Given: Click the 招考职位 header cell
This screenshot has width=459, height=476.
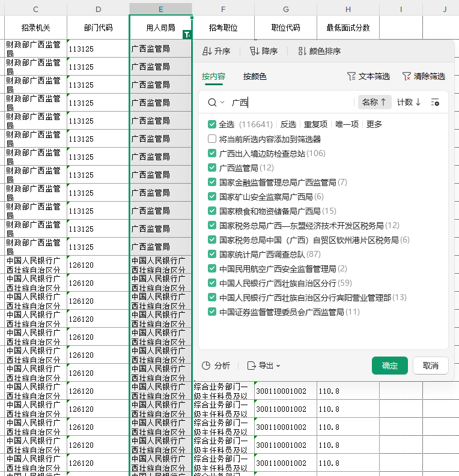Looking at the screenshot, I should pos(223,28).
